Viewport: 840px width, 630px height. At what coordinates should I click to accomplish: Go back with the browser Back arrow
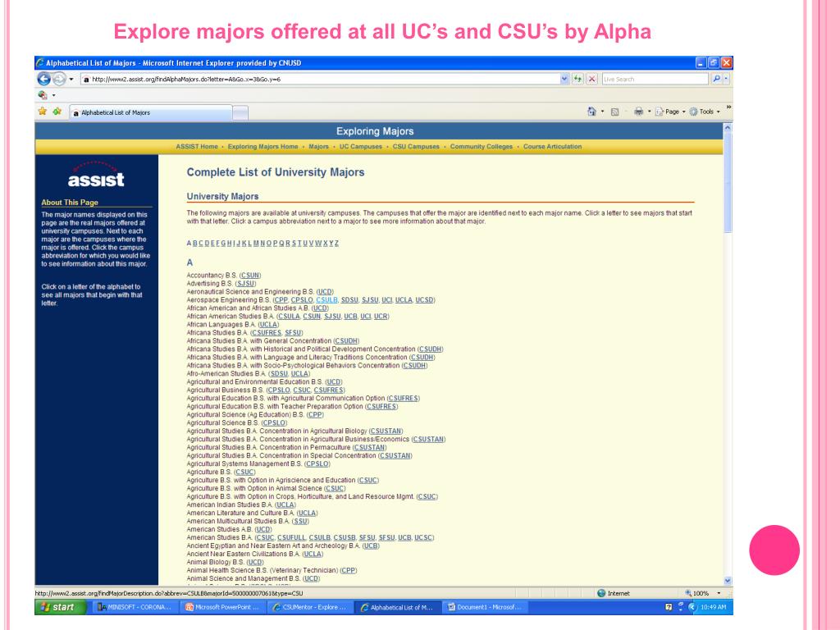[x=44, y=80]
